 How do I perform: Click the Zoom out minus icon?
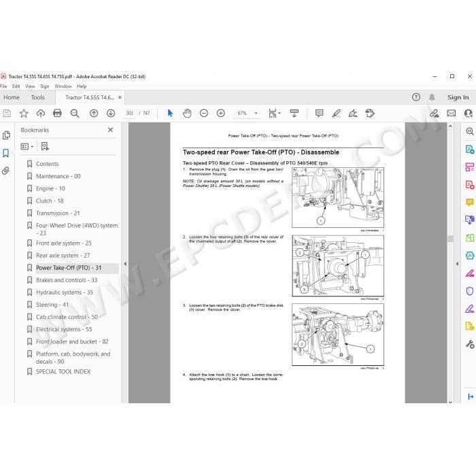coord(204,114)
